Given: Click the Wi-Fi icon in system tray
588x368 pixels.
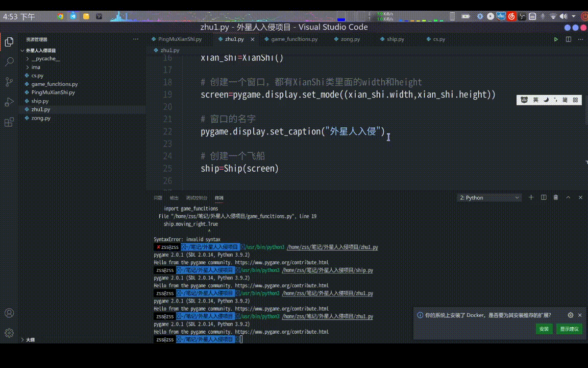Looking at the screenshot, I should click(x=553, y=16).
